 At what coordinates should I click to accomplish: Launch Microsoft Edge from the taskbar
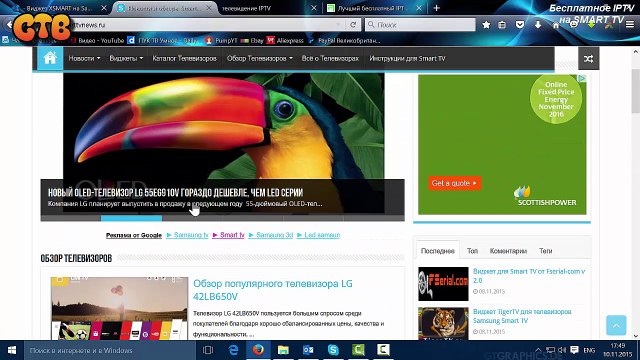233,350
